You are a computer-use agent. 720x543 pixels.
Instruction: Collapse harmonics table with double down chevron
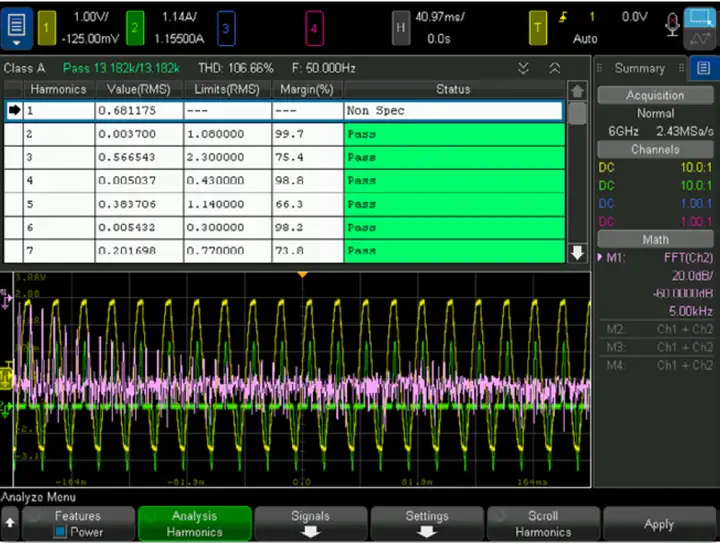click(x=523, y=69)
